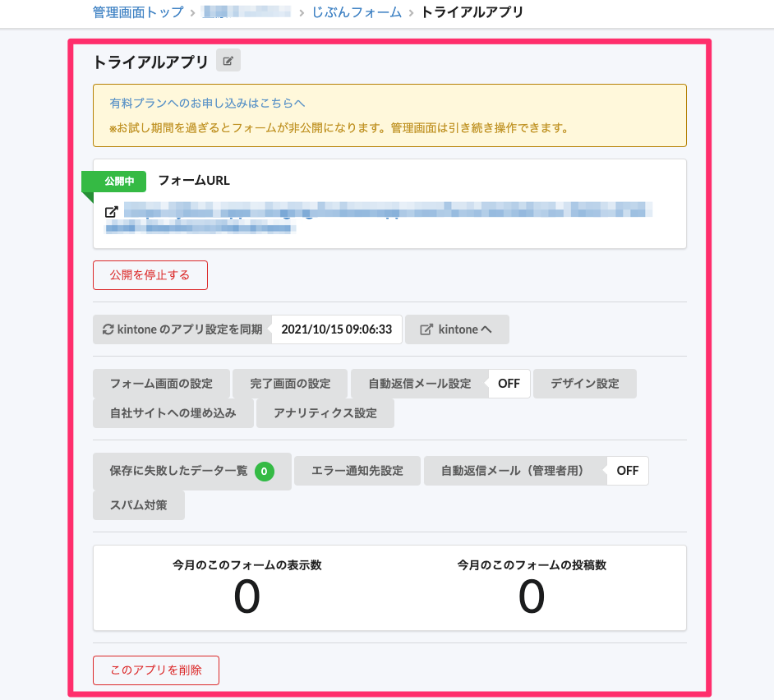This screenshot has width=774, height=700.
Task: Open フォーム画面の設定
Action: click(161, 384)
